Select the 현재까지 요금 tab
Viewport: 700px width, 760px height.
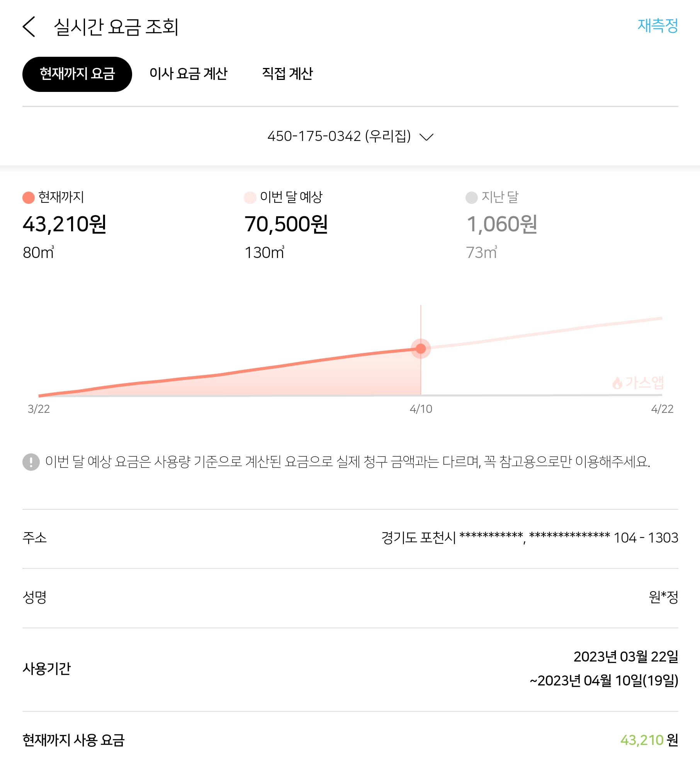coord(77,74)
